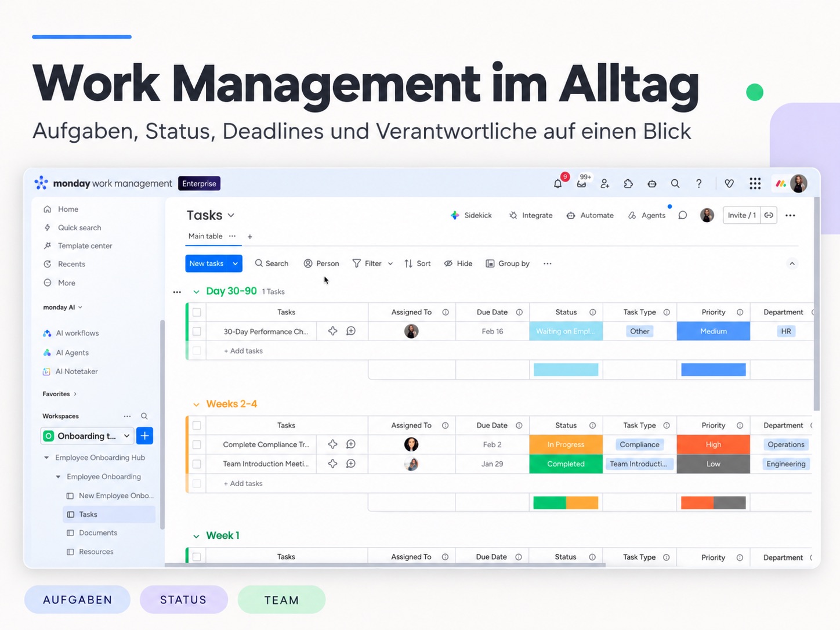
Task: Tick the 30-Day Performance Check row checkbox
Action: coord(197,331)
